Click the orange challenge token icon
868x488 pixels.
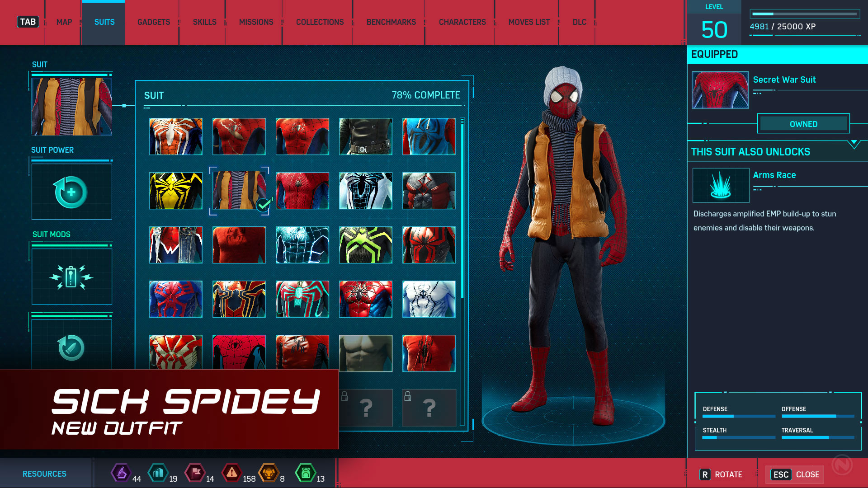tap(269, 473)
